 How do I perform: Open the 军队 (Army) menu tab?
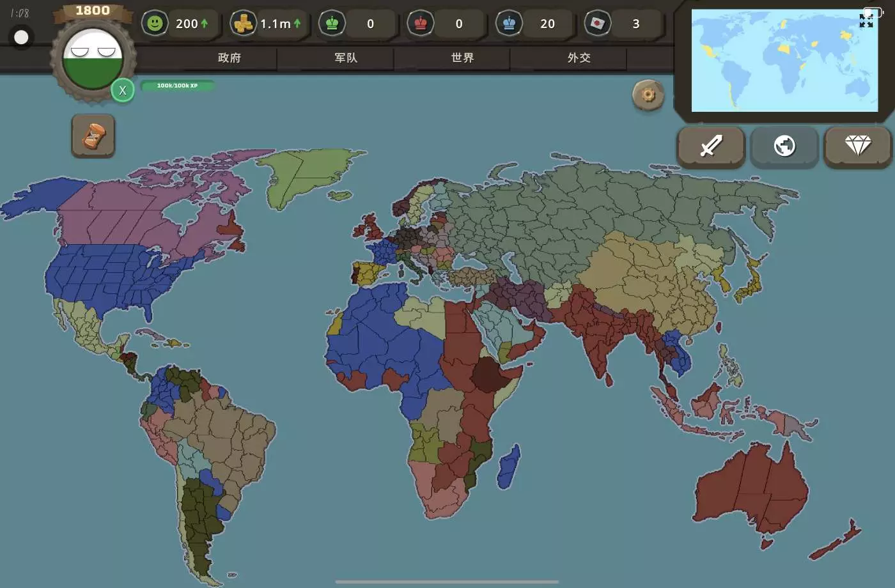[346, 58]
